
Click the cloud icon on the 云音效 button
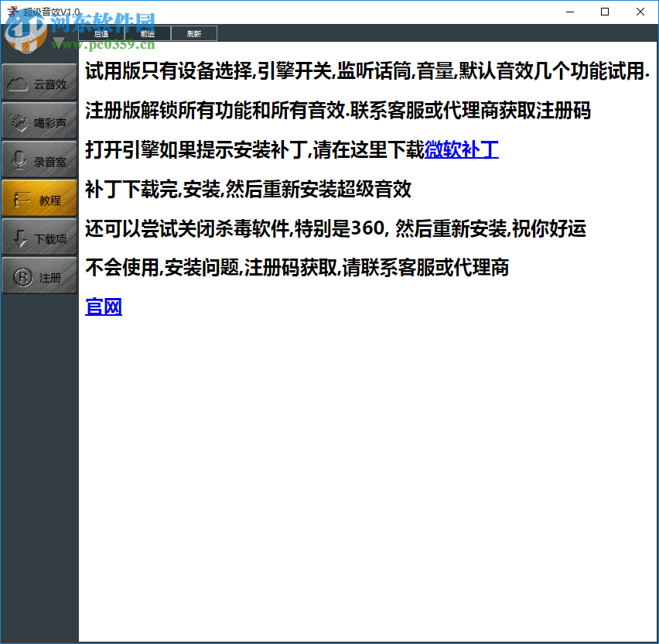(x=19, y=82)
